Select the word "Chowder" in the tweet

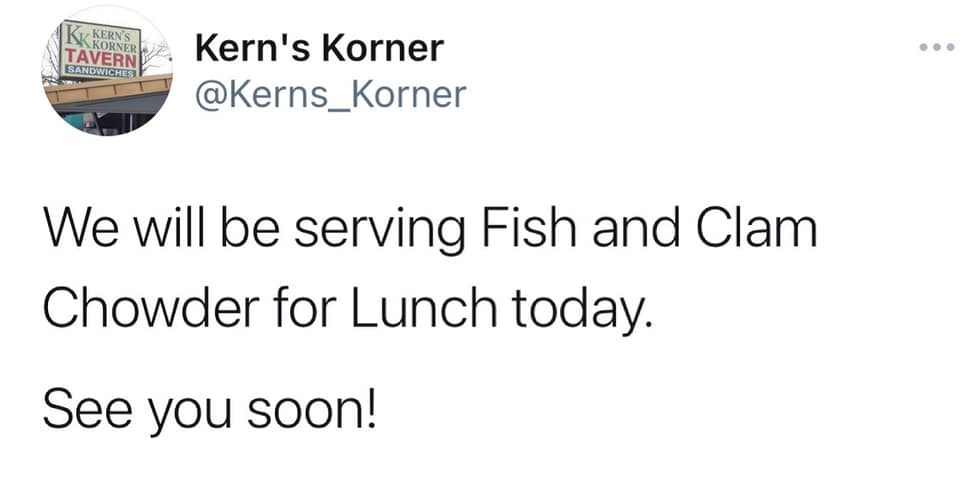pyautogui.click(x=151, y=307)
